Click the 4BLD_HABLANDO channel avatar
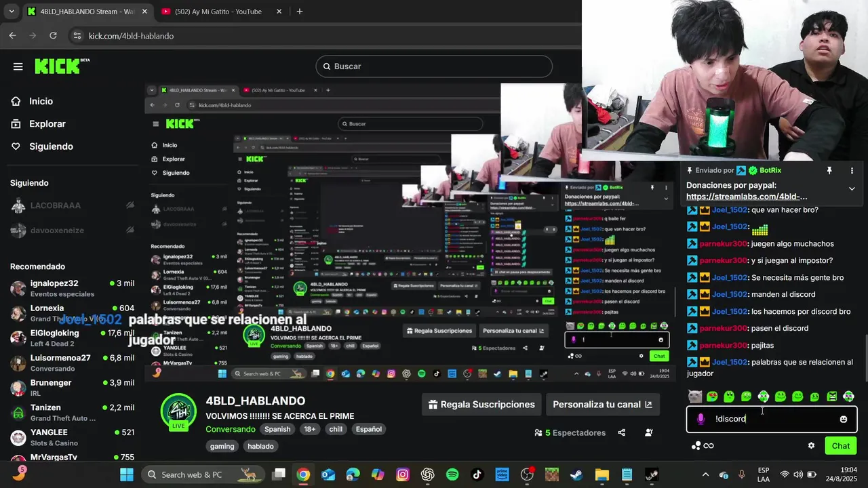The height and width of the screenshot is (488, 868). pyautogui.click(x=178, y=411)
